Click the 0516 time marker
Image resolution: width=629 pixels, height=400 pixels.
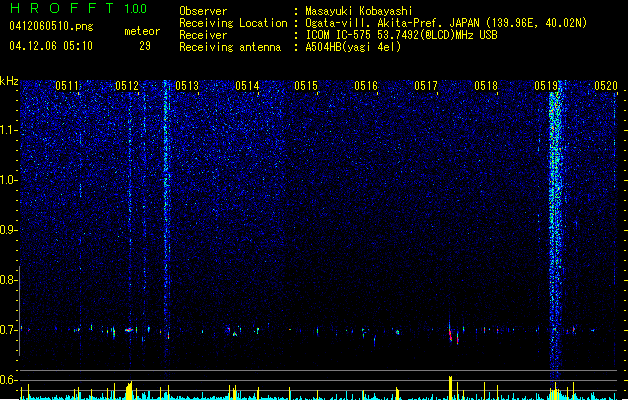[x=366, y=86]
